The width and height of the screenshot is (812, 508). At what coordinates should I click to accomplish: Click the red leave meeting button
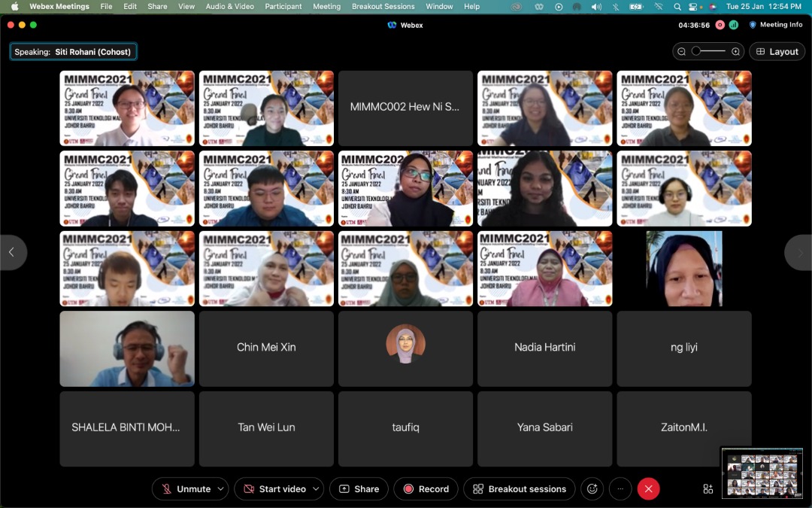click(x=648, y=489)
